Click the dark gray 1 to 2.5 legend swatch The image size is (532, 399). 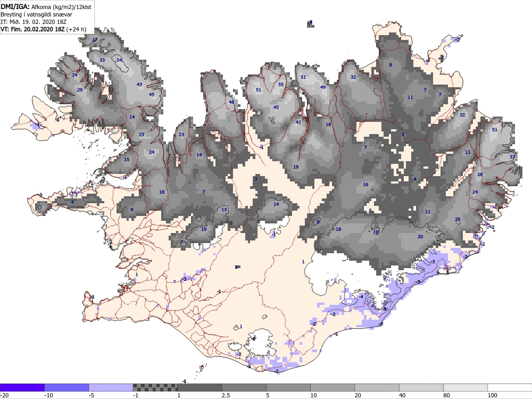point(199,387)
